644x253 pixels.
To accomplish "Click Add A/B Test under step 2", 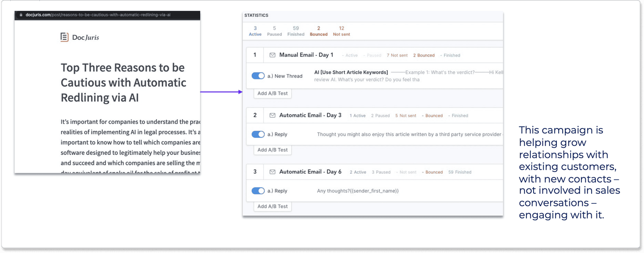I will click(272, 150).
